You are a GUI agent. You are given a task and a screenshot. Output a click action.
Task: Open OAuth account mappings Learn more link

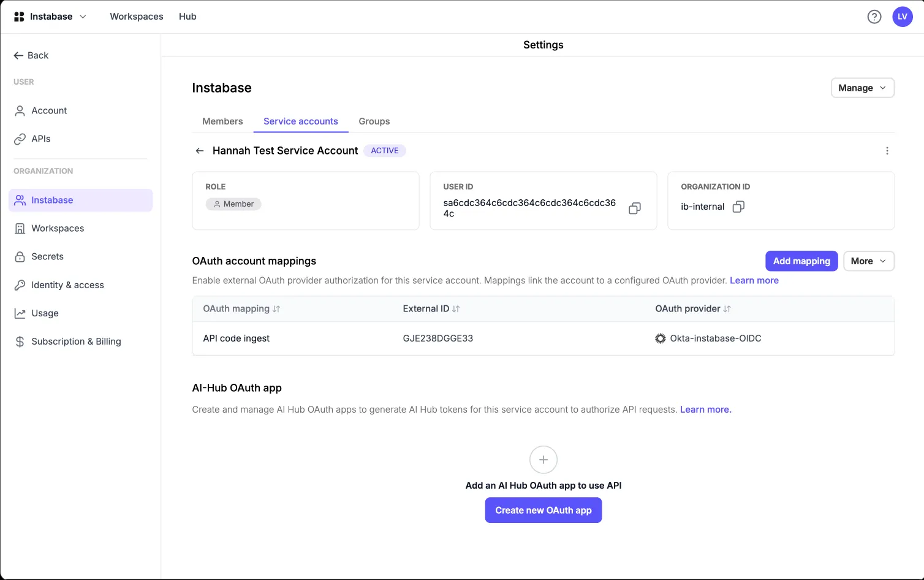(x=754, y=280)
